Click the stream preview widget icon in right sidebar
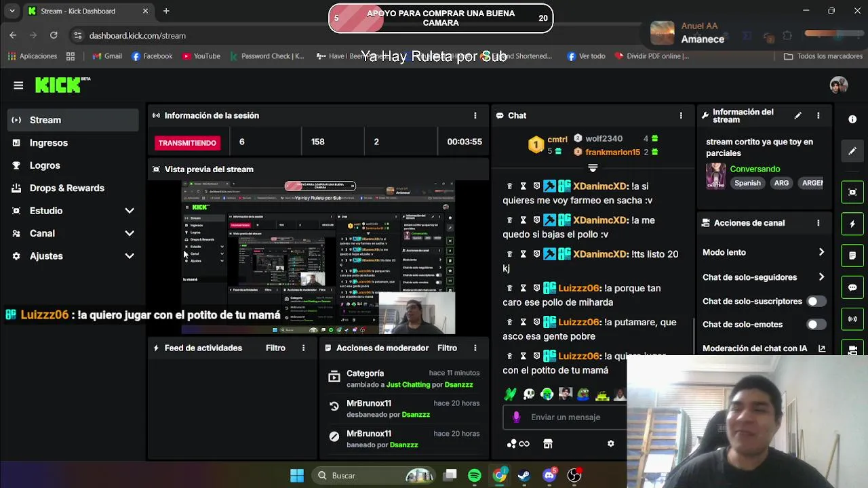The width and height of the screenshot is (868, 488). pyautogui.click(x=852, y=192)
